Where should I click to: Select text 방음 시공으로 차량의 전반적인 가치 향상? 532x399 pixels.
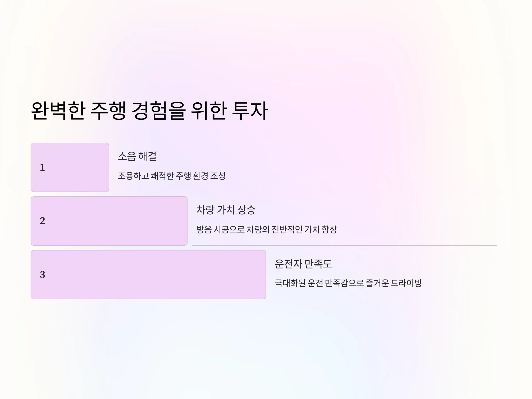[266, 229]
